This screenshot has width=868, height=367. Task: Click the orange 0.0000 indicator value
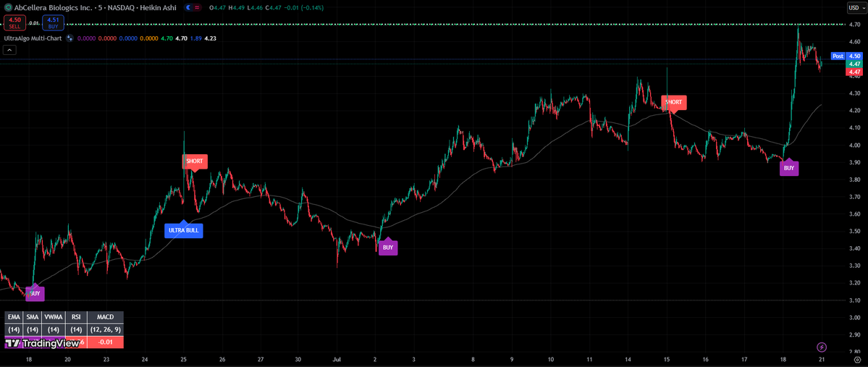148,38
